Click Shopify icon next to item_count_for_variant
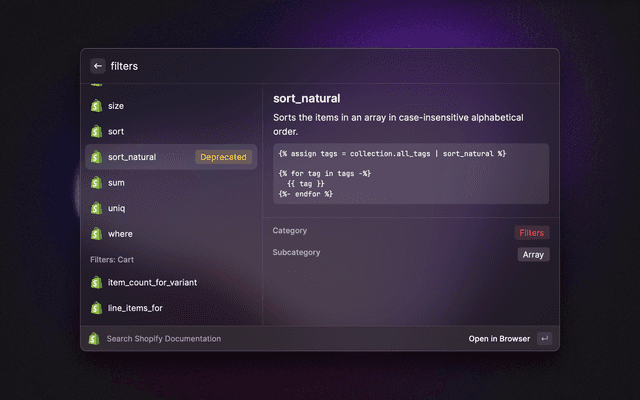Screen dimensions: 640x400 click(96, 282)
